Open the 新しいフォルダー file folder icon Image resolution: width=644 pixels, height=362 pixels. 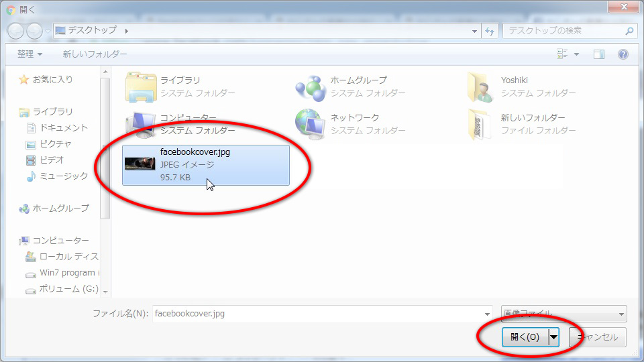(x=482, y=124)
